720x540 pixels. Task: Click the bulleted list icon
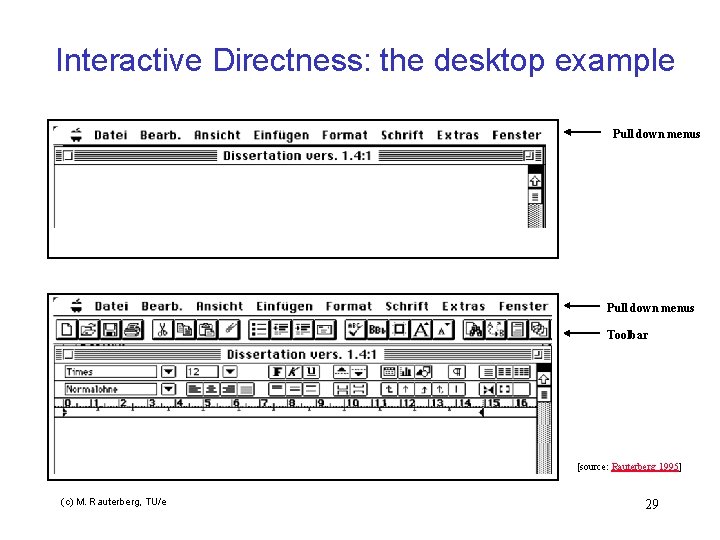click(x=259, y=329)
